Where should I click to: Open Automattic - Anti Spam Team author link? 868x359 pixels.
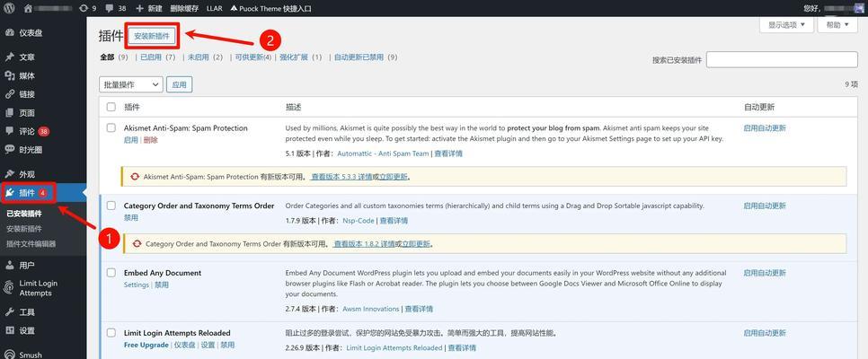pos(383,153)
